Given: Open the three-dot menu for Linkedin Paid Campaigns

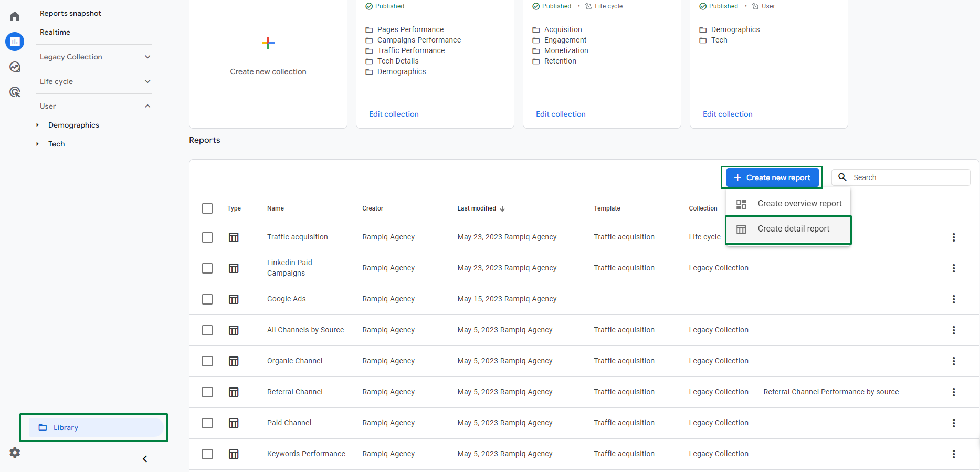Looking at the screenshot, I should (x=954, y=268).
